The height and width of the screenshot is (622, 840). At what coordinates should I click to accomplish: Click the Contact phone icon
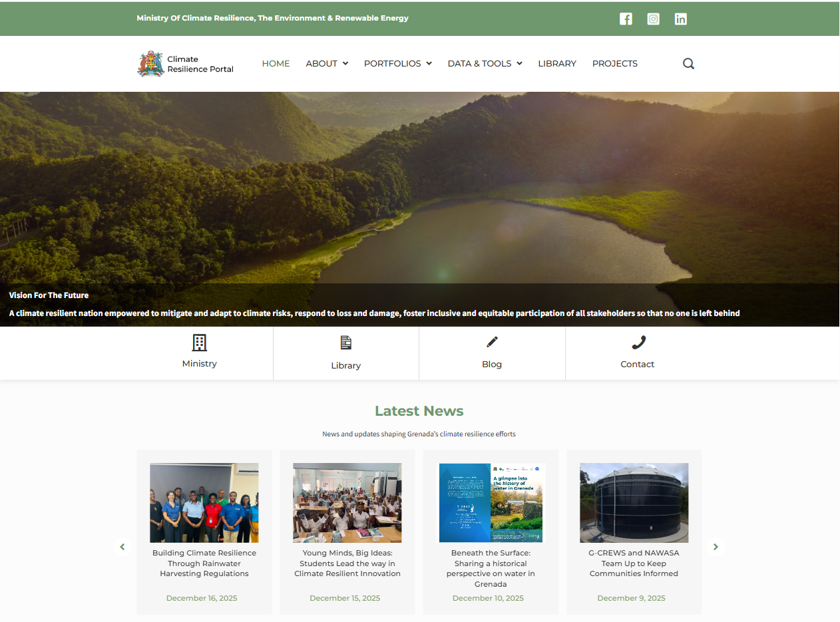pos(638,343)
